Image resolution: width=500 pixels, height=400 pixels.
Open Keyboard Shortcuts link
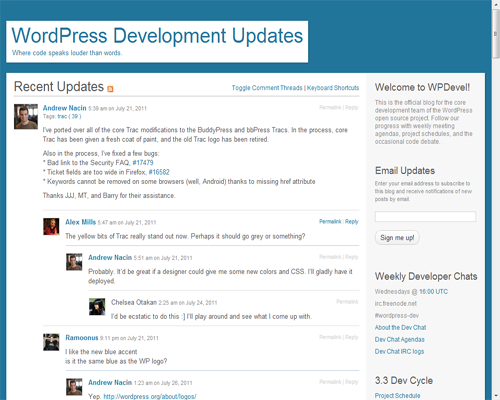point(333,88)
